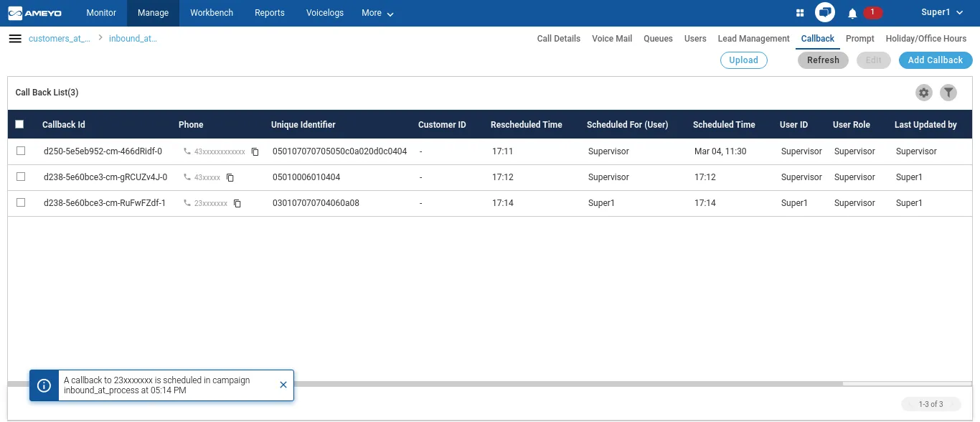Select callback d238-5e60bce3-cm-RuFwFZdf-1 checkbox
This screenshot has height=422, width=980.
pyautogui.click(x=21, y=202)
